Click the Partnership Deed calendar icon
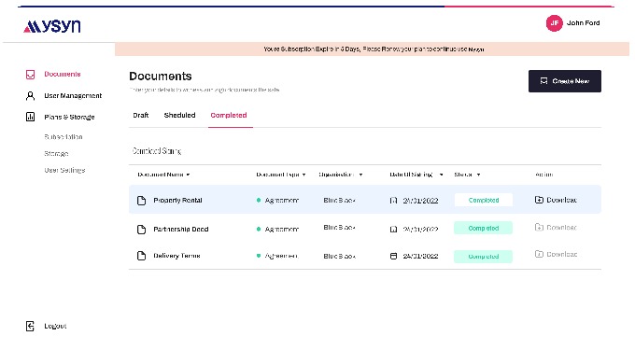 [x=393, y=230]
